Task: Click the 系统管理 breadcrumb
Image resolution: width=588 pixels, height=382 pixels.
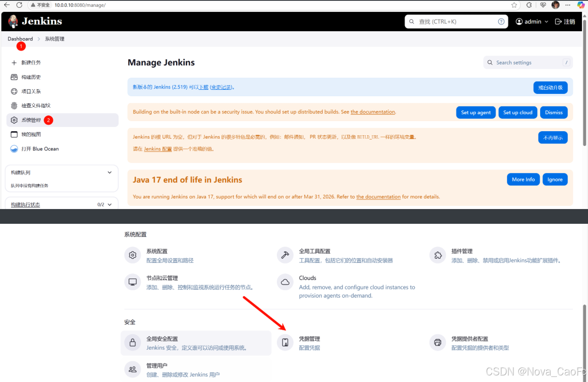Action: [x=54, y=39]
